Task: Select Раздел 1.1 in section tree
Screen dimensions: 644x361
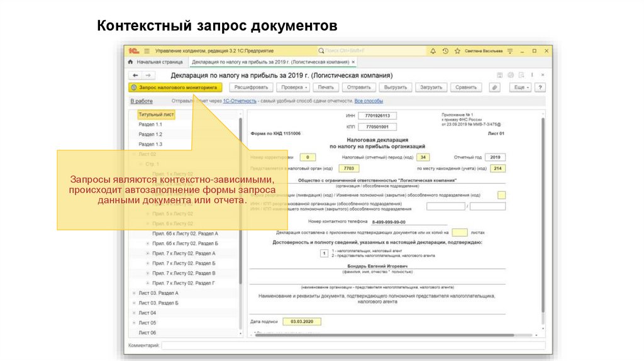Action: point(150,125)
